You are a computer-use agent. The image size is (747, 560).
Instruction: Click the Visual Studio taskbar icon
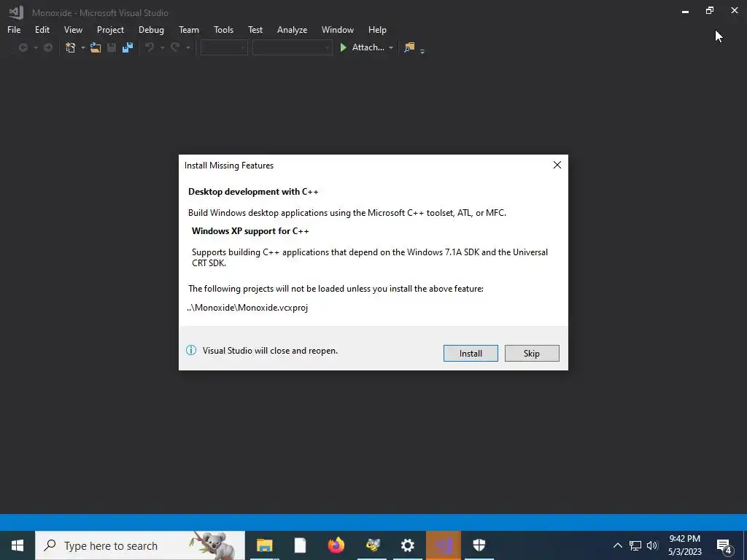444,545
